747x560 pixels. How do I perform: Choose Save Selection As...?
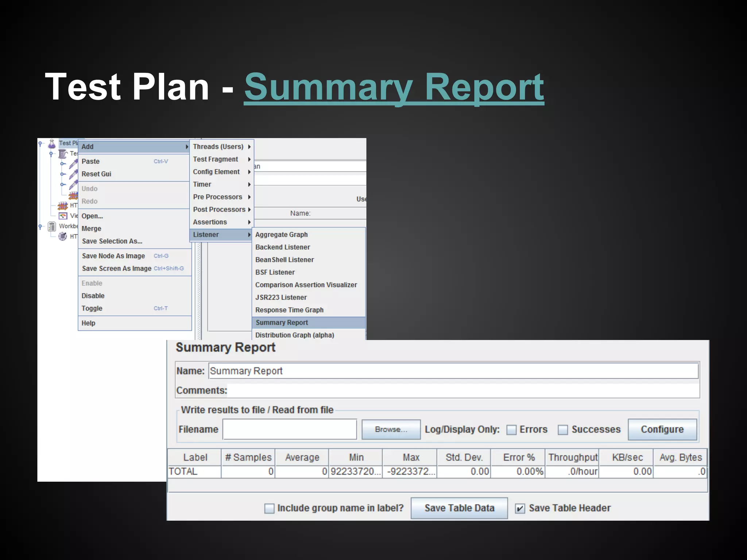(135, 241)
